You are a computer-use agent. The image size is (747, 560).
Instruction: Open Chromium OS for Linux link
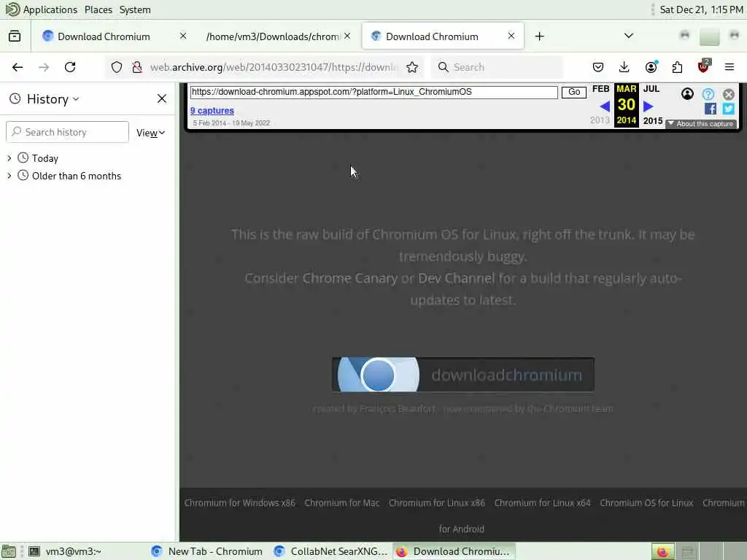pyautogui.click(x=646, y=503)
